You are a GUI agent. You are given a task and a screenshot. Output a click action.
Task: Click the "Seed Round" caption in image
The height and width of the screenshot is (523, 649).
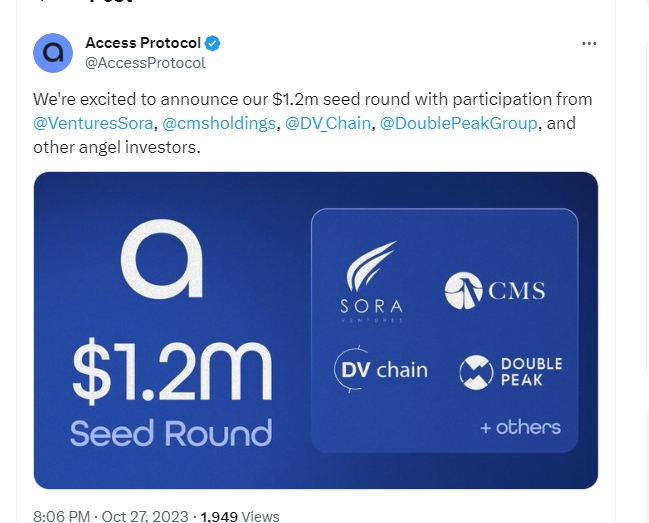tap(171, 433)
